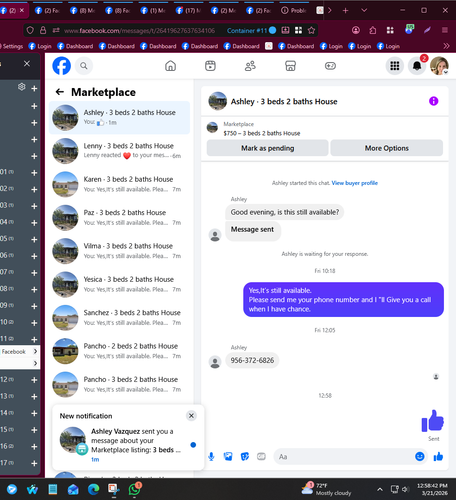The height and width of the screenshot is (500, 456).
Task: Open the first Dashboard bookmark
Action: pos(75,46)
